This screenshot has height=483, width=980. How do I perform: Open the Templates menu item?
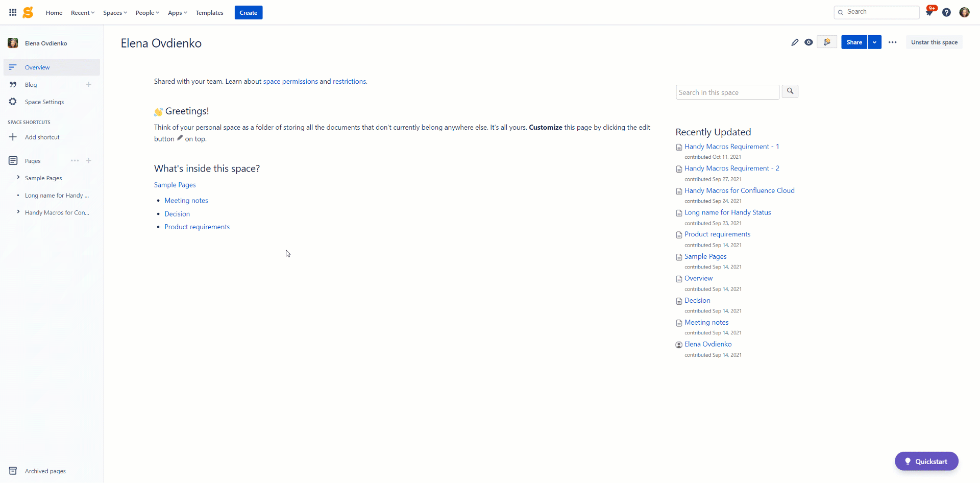coord(209,13)
